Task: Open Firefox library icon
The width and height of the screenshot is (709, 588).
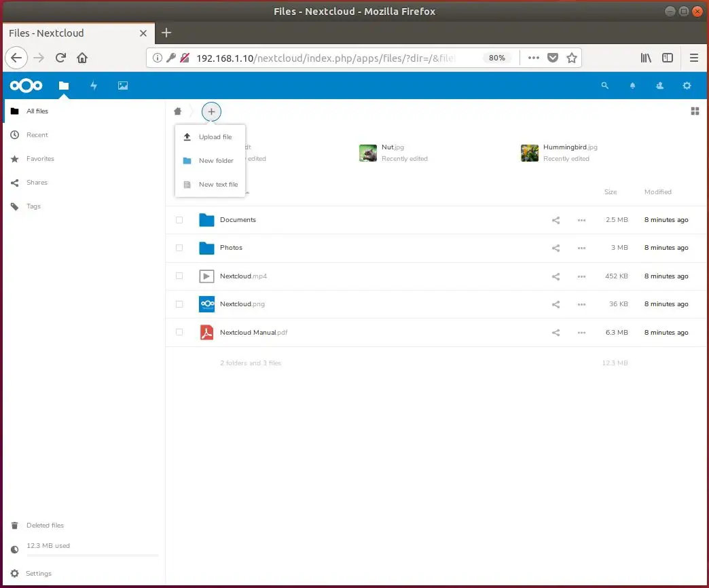Action: pos(646,58)
